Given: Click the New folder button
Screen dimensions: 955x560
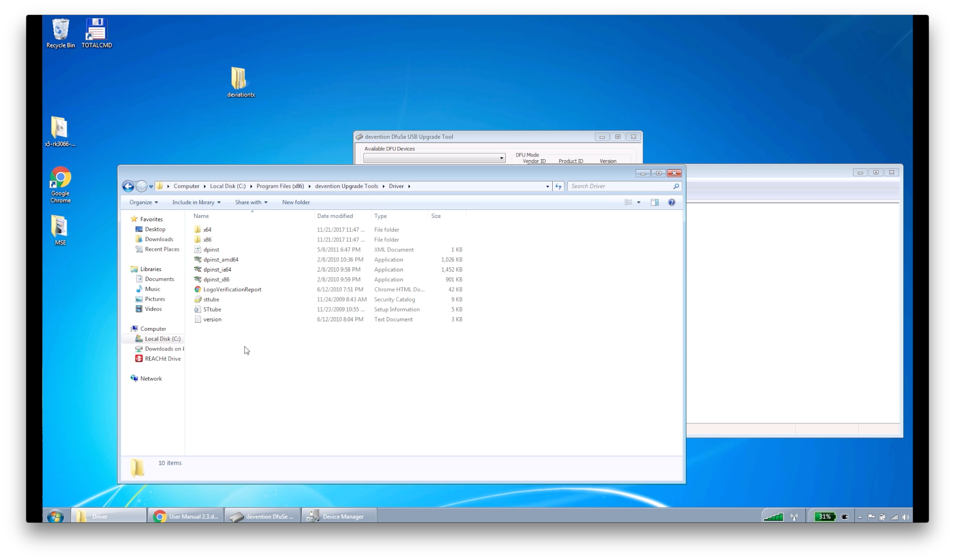Looking at the screenshot, I should point(296,202).
